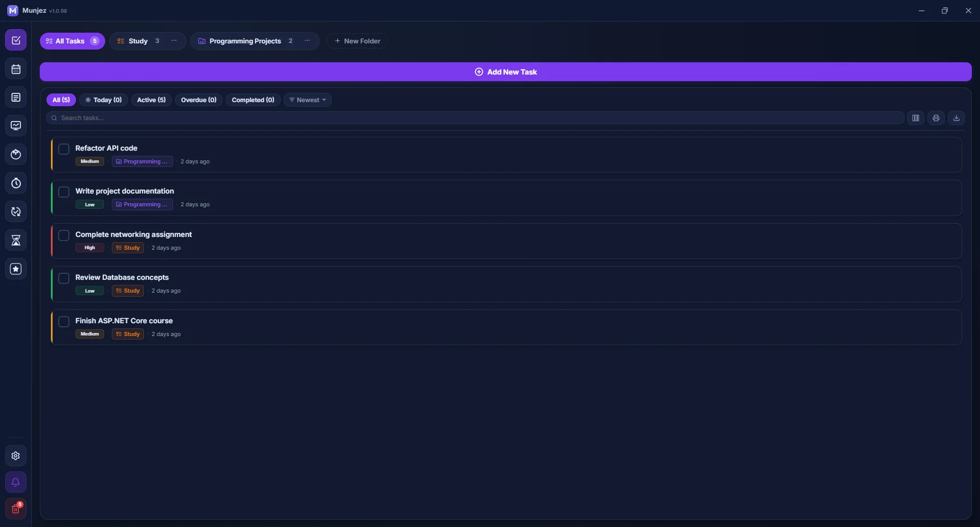Image resolution: width=980 pixels, height=527 pixels.
Task: Open Study folder options ellipsis
Action: tap(174, 41)
